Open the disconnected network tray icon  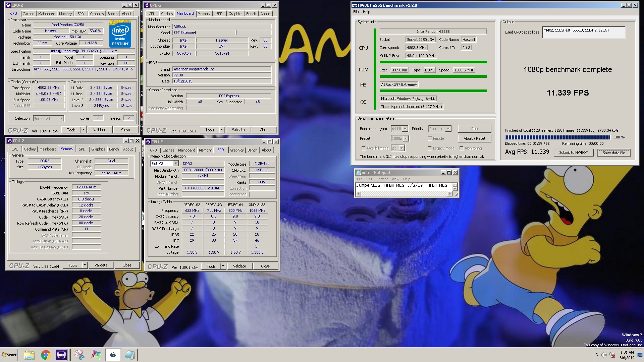pyautogui.click(x=612, y=355)
